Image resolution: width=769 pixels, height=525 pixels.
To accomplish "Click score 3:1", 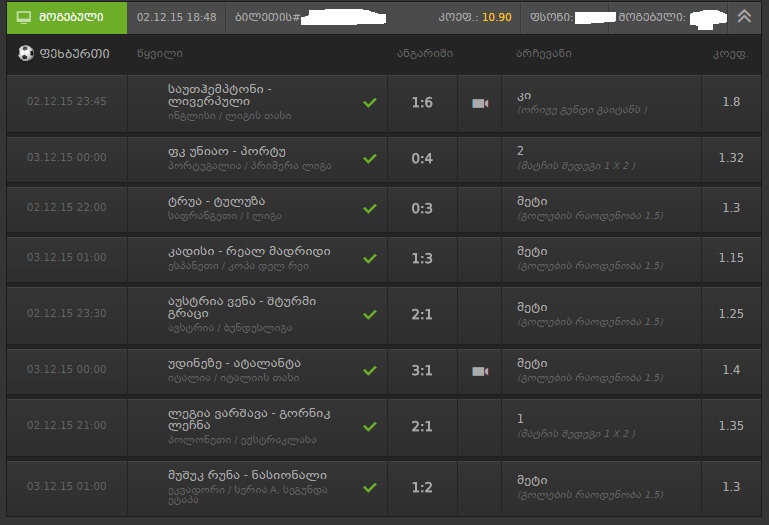I will pyautogui.click(x=422, y=370).
